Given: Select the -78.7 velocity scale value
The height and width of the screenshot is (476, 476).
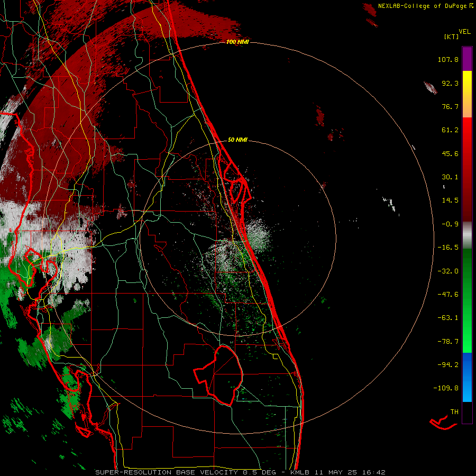Looking at the screenshot, I should [x=448, y=342].
